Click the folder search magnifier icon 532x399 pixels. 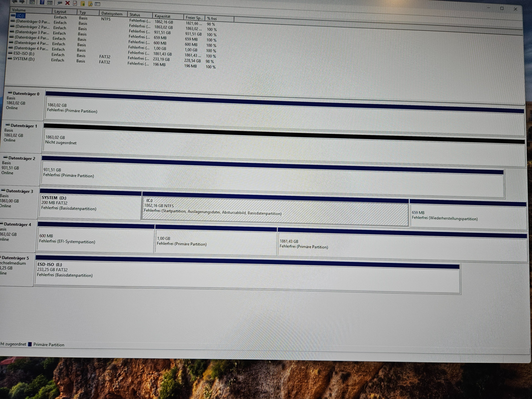click(x=90, y=4)
